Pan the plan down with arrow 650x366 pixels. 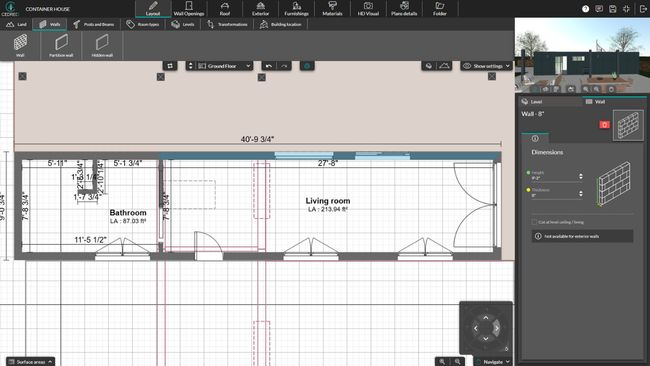coord(486,339)
